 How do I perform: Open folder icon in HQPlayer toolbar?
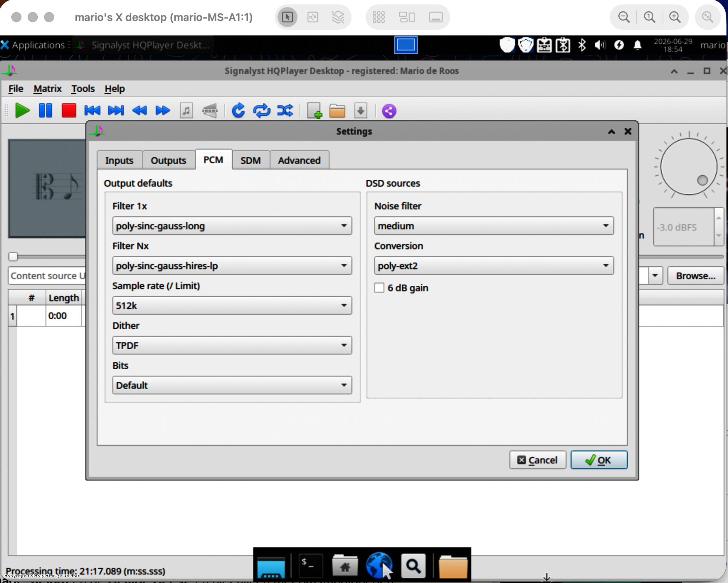click(337, 111)
